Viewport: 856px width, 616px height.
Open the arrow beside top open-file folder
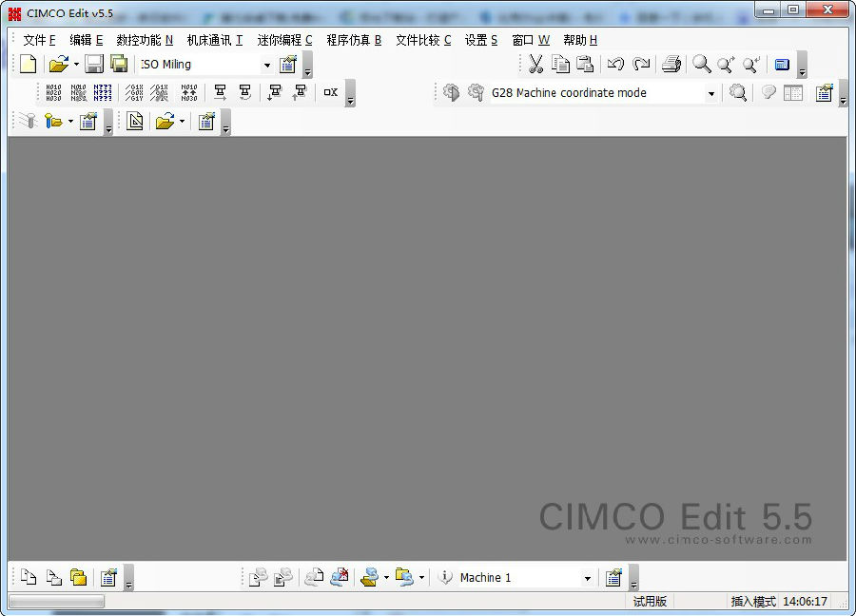point(76,65)
